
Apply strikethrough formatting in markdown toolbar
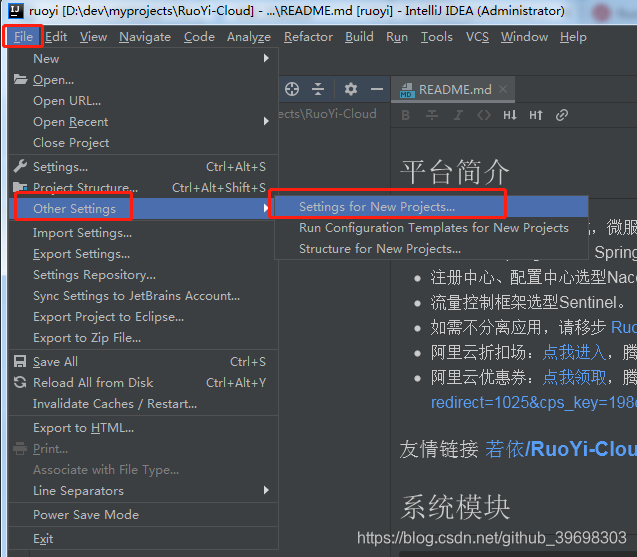point(431,115)
